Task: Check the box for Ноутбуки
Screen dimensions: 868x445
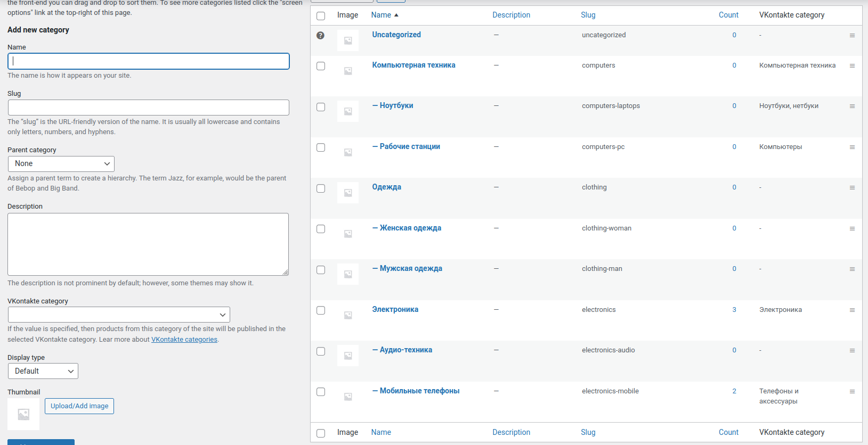Action: point(321,107)
